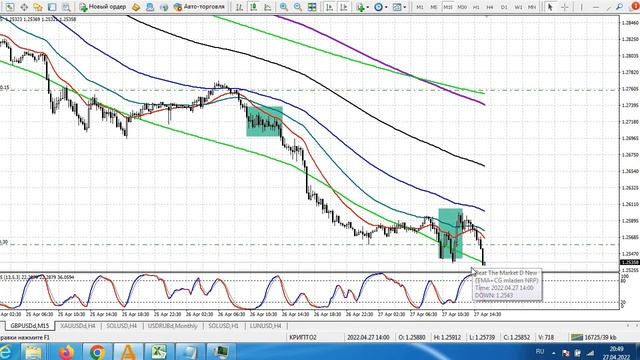
Task: Click the green globe signals icon
Action: click(164, 7)
